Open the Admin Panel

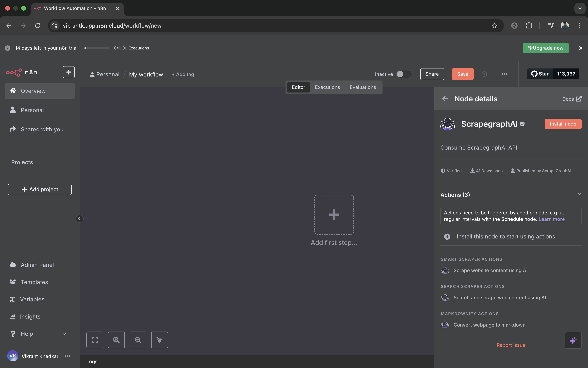(40, 265)
